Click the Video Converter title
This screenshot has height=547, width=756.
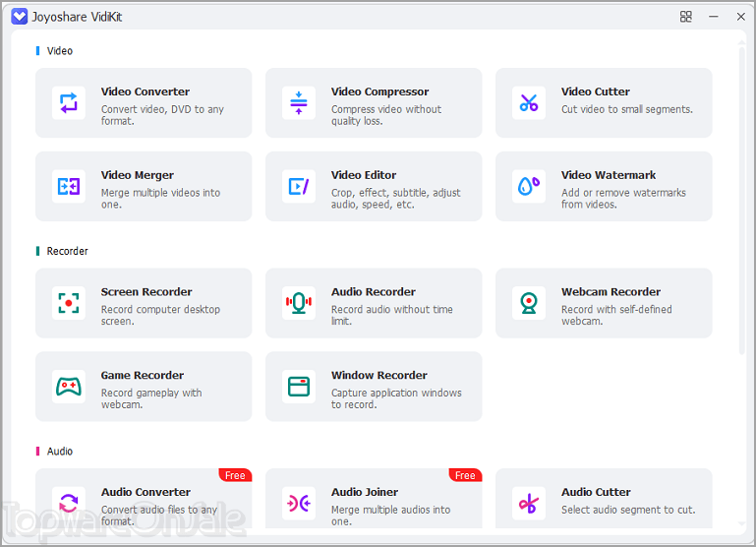point(145,91)
